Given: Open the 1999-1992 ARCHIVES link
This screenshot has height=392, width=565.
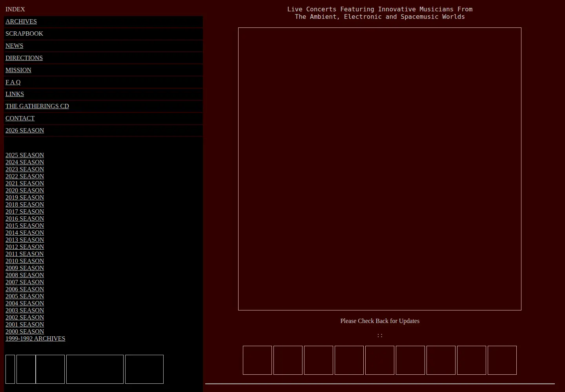Looking at the screenshot, I should pyautogui.click(x=35, y=339).
